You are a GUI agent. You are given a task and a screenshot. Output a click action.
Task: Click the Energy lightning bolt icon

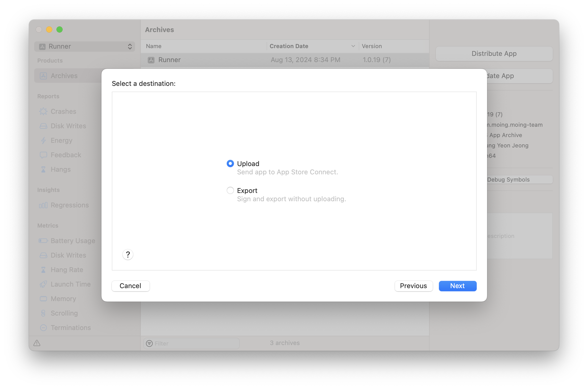coord(43,140)
